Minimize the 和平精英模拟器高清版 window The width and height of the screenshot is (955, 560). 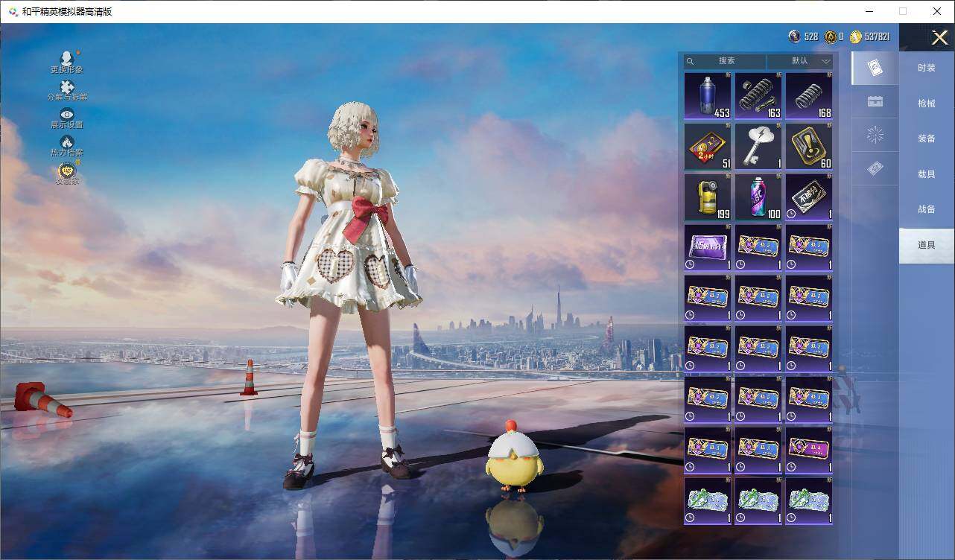869,11
